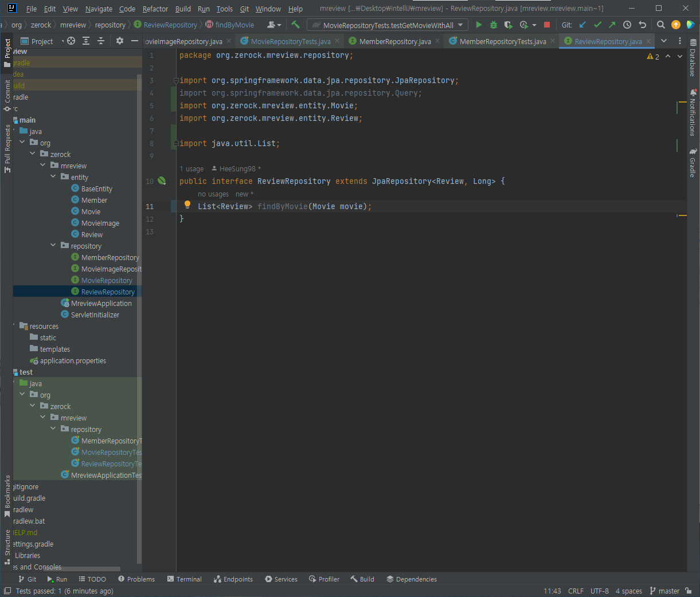Viewport: 700px width, 597px height.
Task: Run the selected configuration with green play icon
Action: tap(479, 25)
